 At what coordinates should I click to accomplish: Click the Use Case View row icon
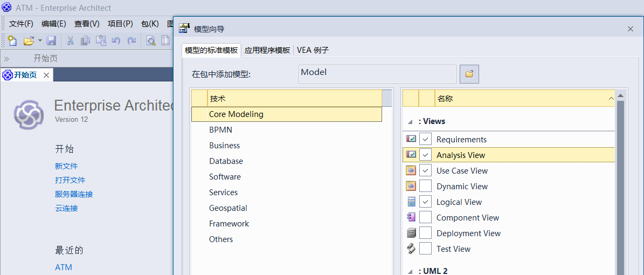(411, 170)
